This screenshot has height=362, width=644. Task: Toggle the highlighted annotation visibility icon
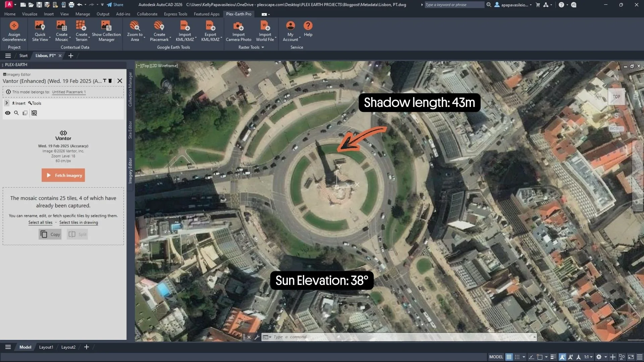[562, 357]
